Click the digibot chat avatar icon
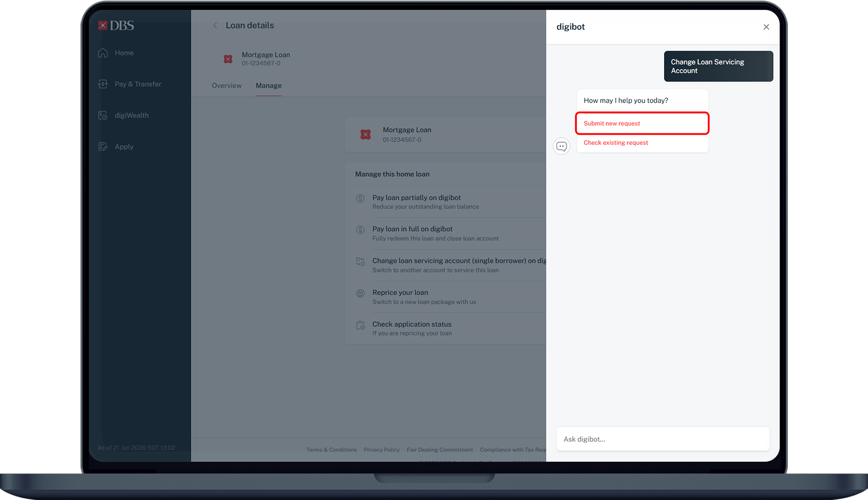Image resolution: width=868 pixels, height=500 pixels. click(561, 146)
